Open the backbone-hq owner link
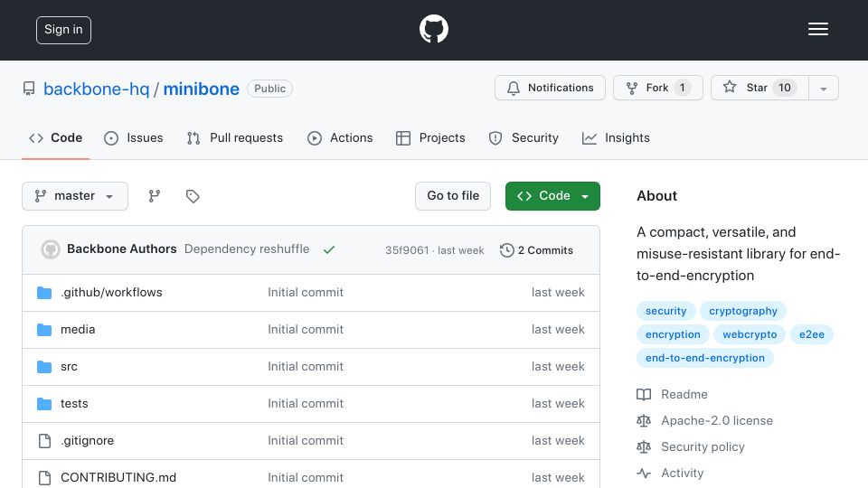 [x=97, y=89]
